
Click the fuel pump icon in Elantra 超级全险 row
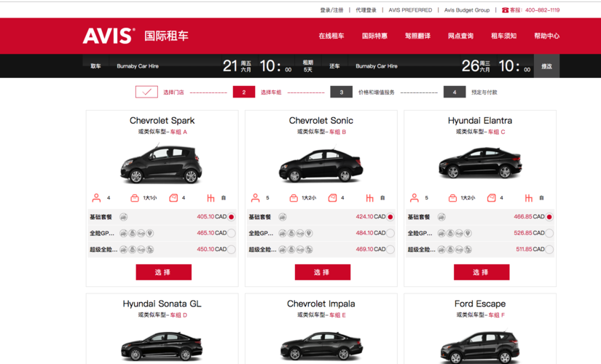[468, 250]
